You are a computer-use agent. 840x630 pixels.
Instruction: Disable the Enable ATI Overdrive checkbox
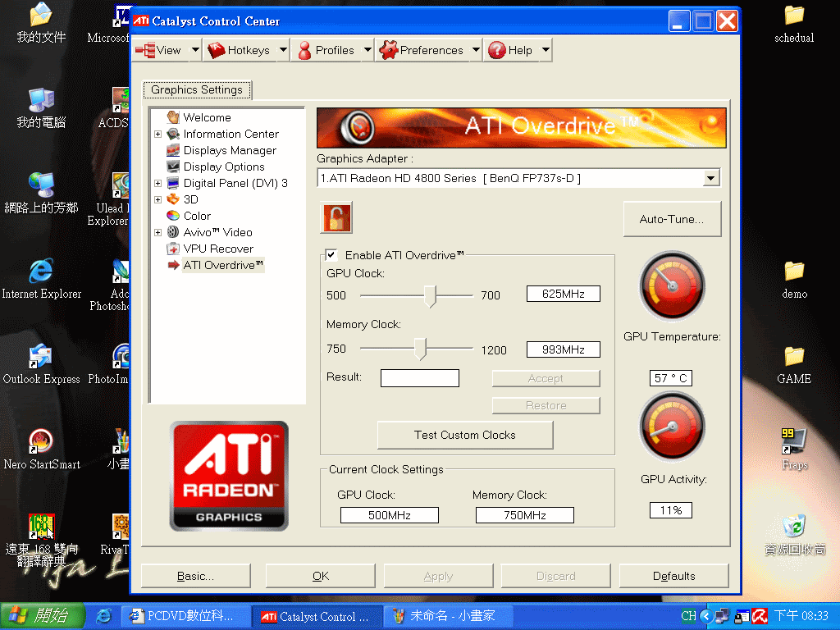click(331, 255)
